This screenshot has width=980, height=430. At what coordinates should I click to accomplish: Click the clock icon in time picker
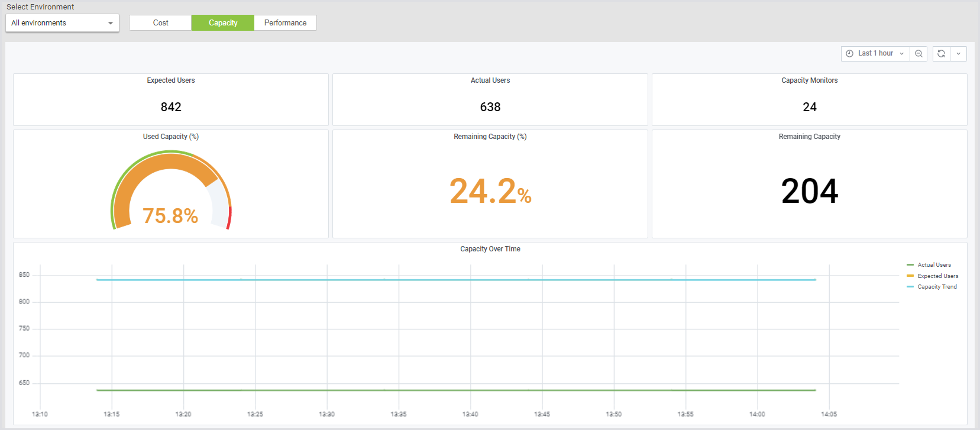849,54
